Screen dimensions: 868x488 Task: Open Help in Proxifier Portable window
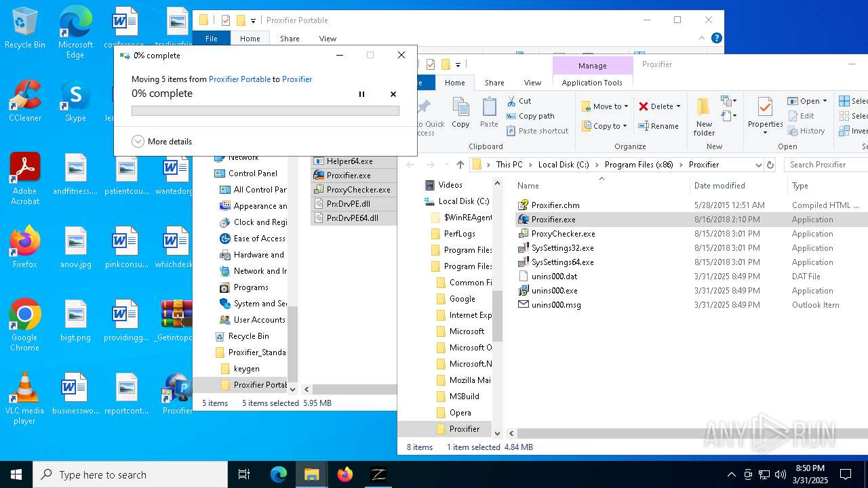tap(717, 39)
